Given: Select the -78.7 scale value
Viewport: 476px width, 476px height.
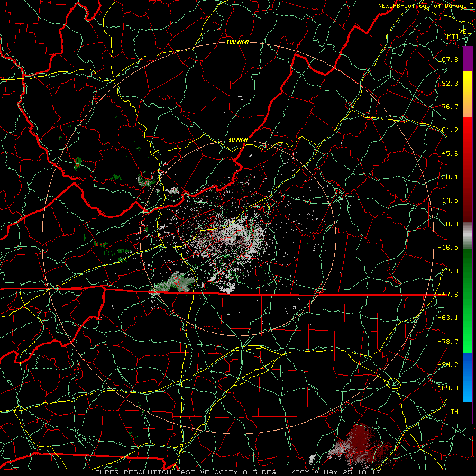Looking at the screenshot, I should (x=448, y=342).
